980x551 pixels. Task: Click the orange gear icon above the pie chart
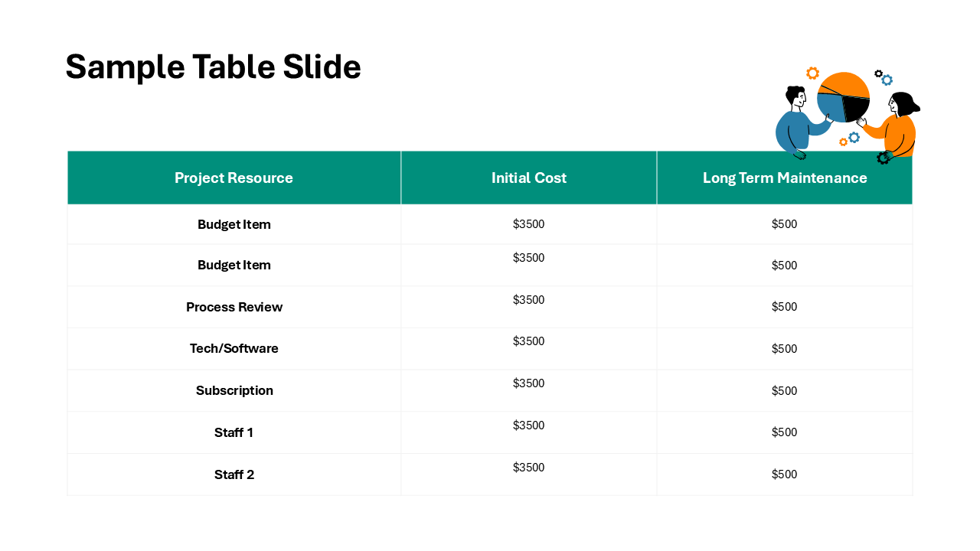(812, 73)
